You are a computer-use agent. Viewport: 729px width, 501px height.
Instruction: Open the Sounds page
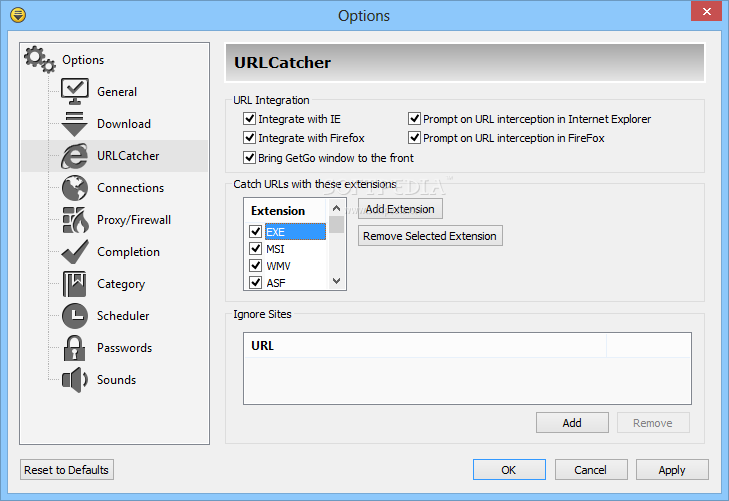click(116, 380)
